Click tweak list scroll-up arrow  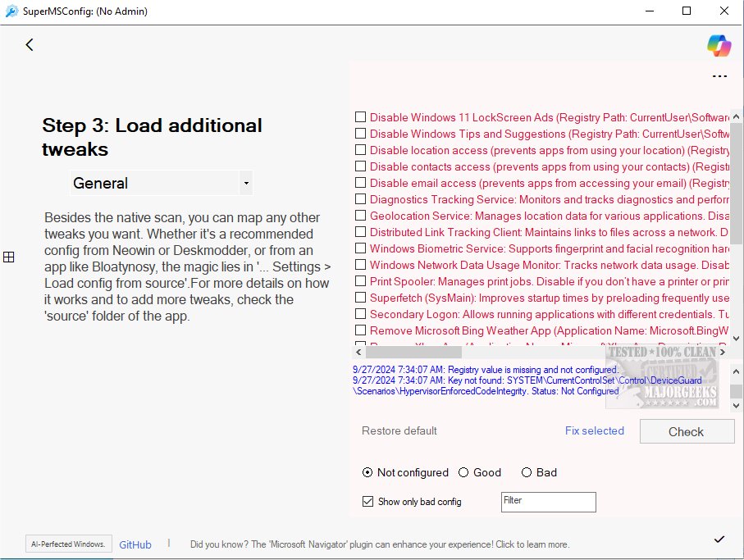click(736, 116)
